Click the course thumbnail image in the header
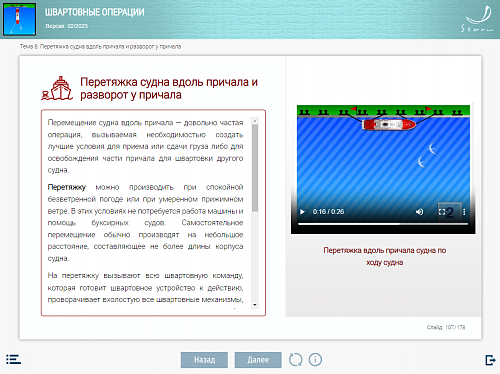Image resolution: width=500 pixels, height=374 pixels. (x=19, y=19)
